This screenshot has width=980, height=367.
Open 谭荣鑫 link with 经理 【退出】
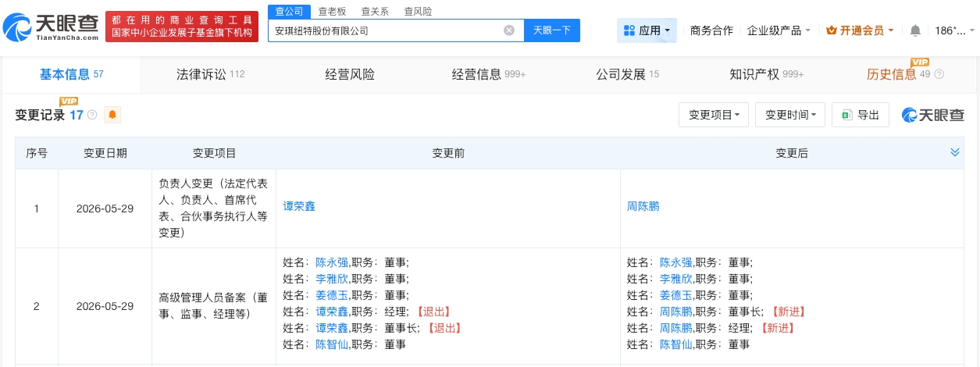pyautogui.click(x=331, y=312)
